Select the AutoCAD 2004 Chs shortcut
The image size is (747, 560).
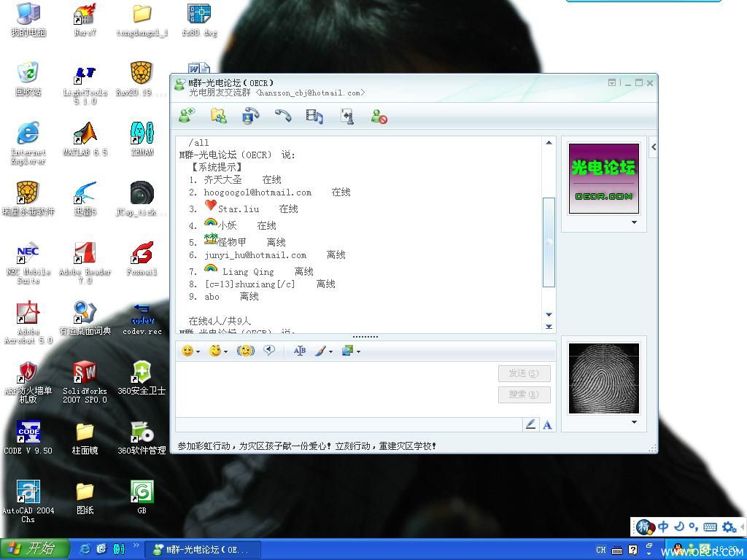(x=28, y=502)
